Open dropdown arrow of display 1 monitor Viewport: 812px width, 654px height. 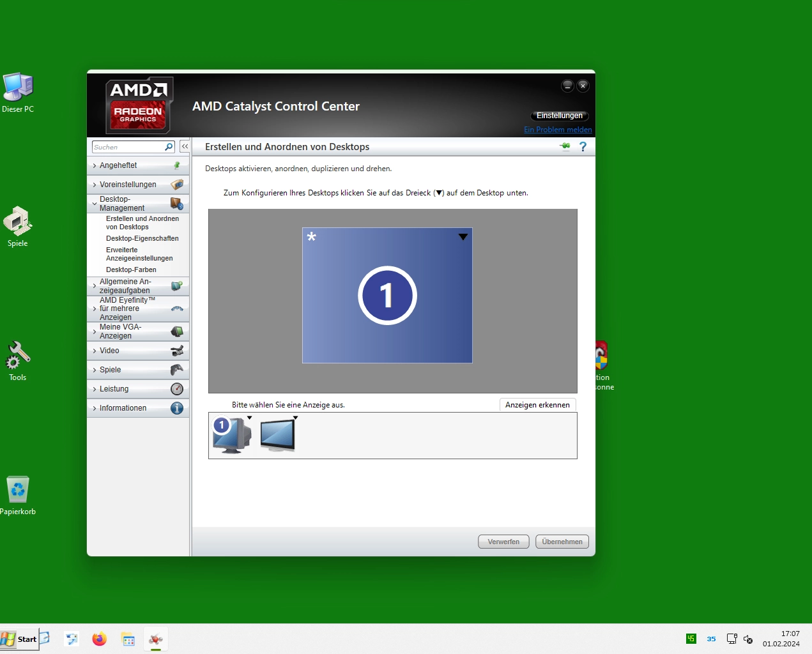250,418
